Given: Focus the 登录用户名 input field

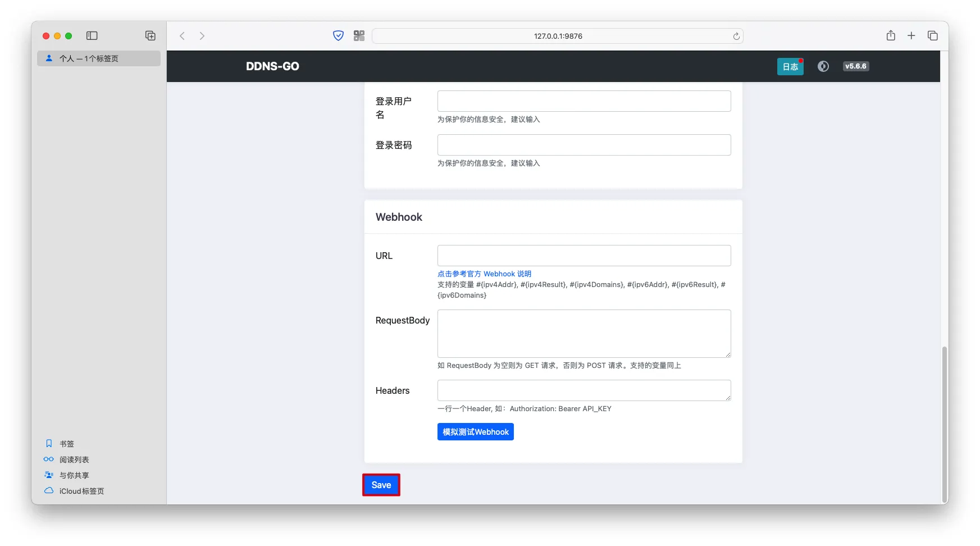Looking at the screenshot, I should click(x=584, y=101).
